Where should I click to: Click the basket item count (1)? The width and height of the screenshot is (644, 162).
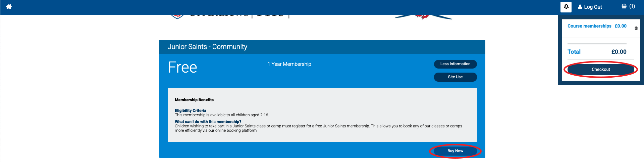pyautogui.click(x=632, y=6)
